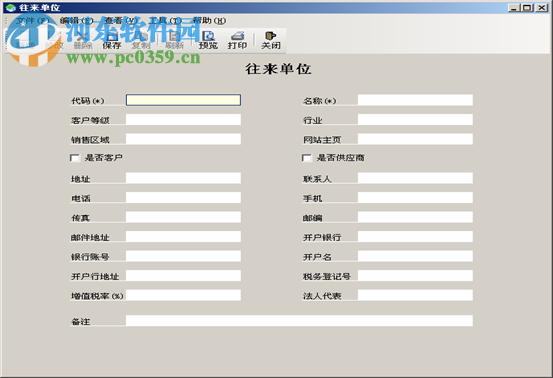Click the 传真 input field
Viewport: 553px width, 378px height.
pos(183,217)
